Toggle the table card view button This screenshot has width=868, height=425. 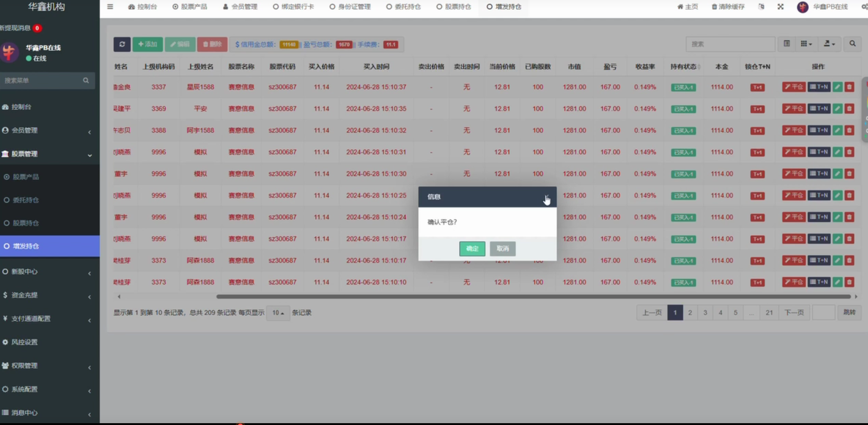point(787,44)
